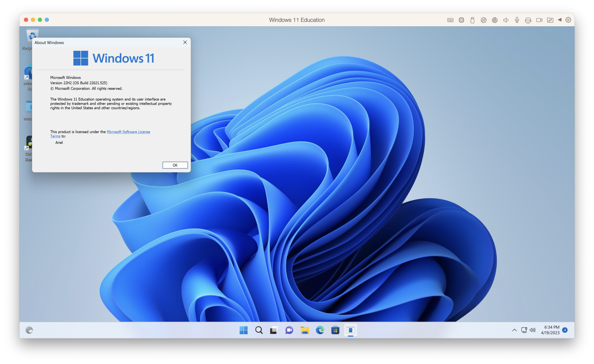
Task: Click OK in About Windows dialog
Action: 175,165
